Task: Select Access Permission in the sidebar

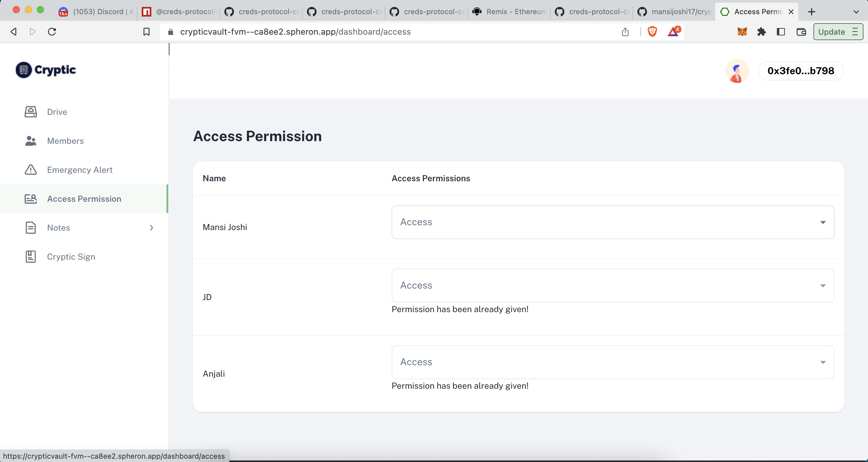Action: 84,199
